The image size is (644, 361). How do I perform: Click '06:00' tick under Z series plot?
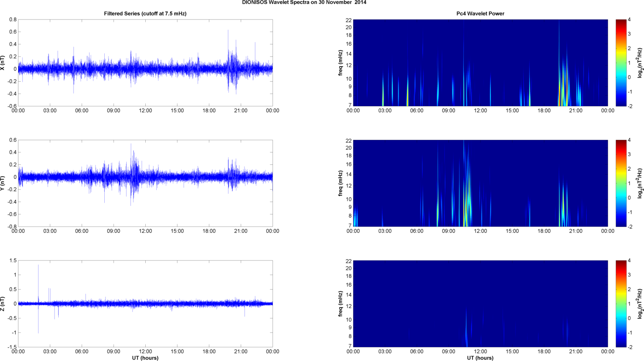(82, 352)
